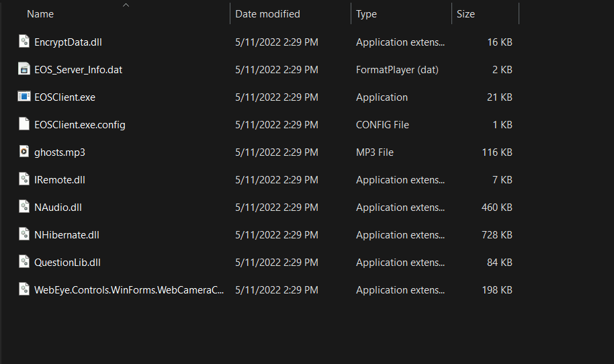Click the EncryptData.dll file icon
The image size is (614, 364).
pyautogui.click(x=24, y=42)
